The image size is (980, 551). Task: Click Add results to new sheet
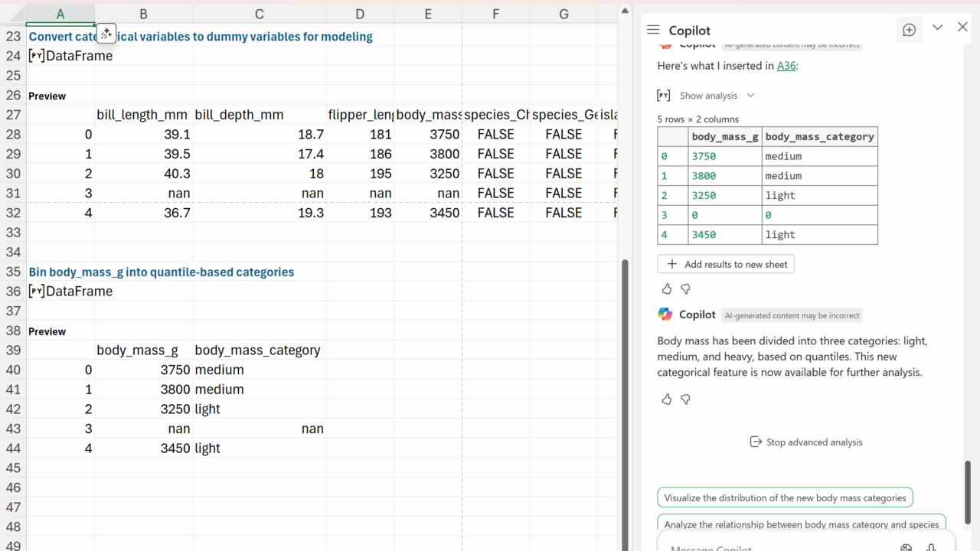(x=726, y=264)
